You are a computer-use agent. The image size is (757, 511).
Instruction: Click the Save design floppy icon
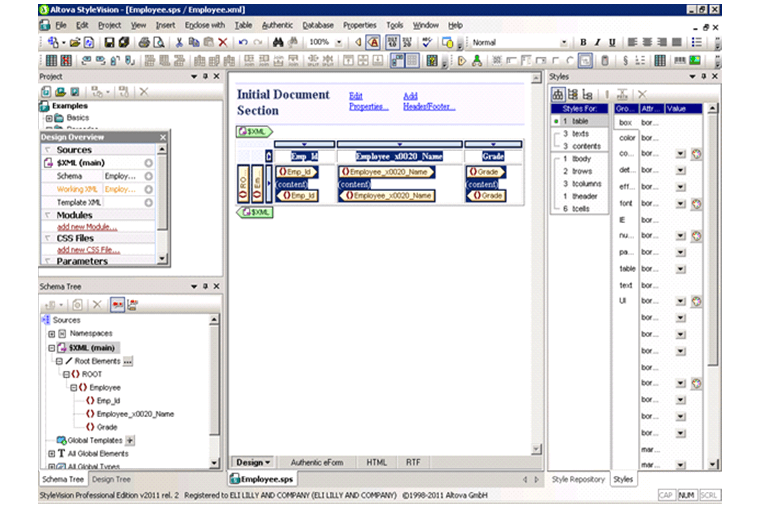[x=110, y=43]
